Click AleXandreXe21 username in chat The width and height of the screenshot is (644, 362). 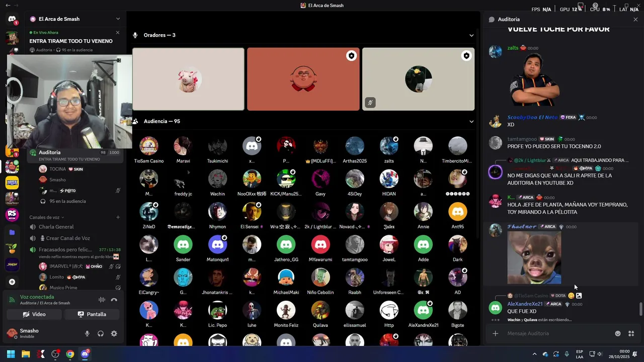click(525, 304)
